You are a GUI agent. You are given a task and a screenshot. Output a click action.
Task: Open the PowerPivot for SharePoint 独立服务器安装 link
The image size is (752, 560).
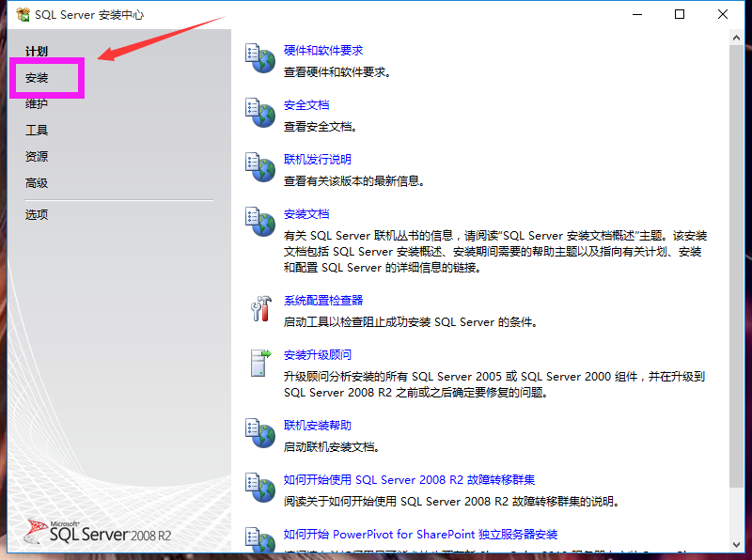pyautogui.click(x=420, y=534)
